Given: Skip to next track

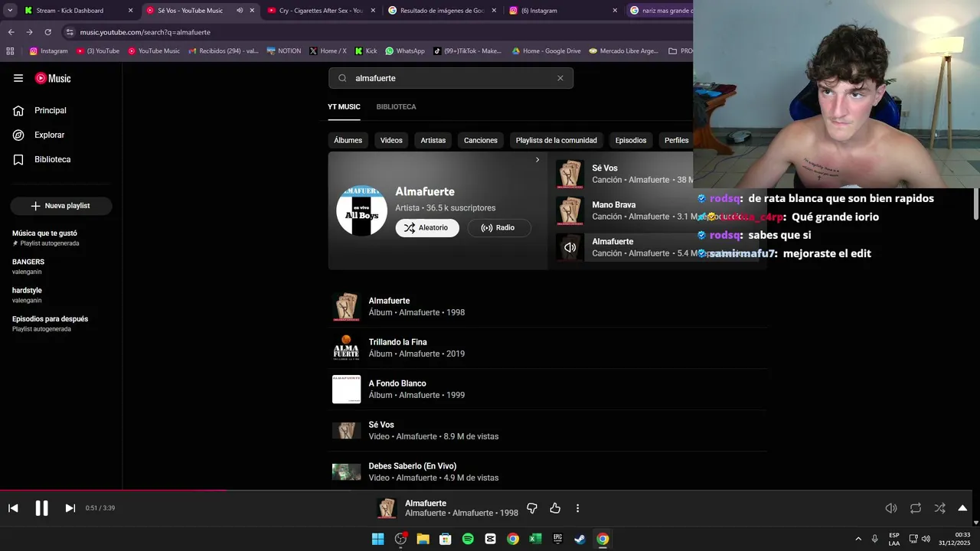Looking at the screenshot, I should 70,508.
